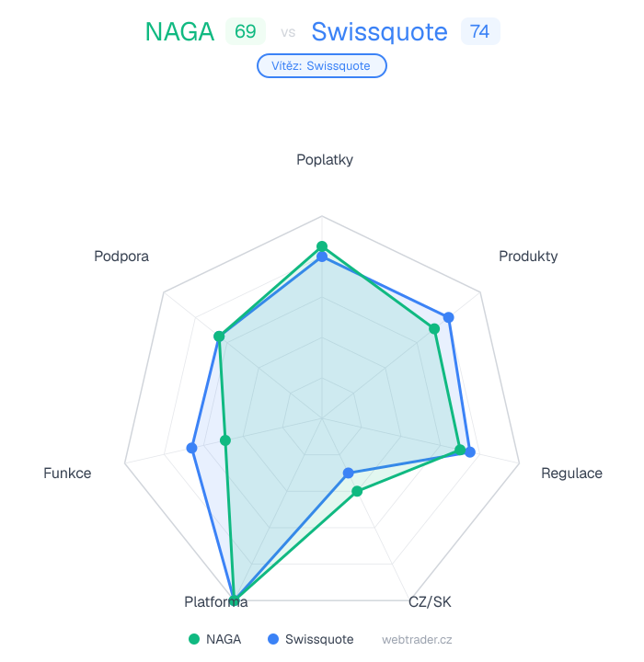Select Swissquote's blue CZ/SK data point
Screen dimensions: 644x662
[x=348, y=473]
